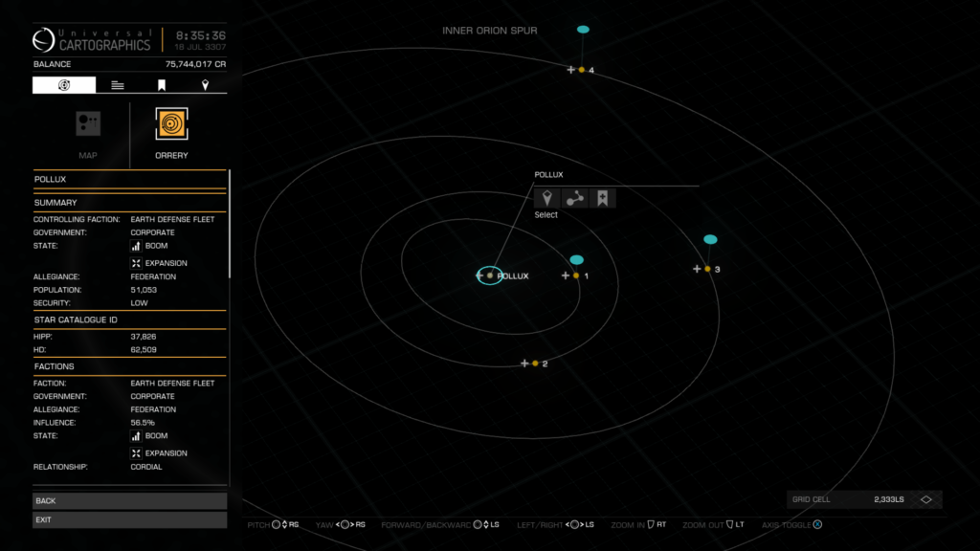Open the bookmarks tab icon

[162, 85]
